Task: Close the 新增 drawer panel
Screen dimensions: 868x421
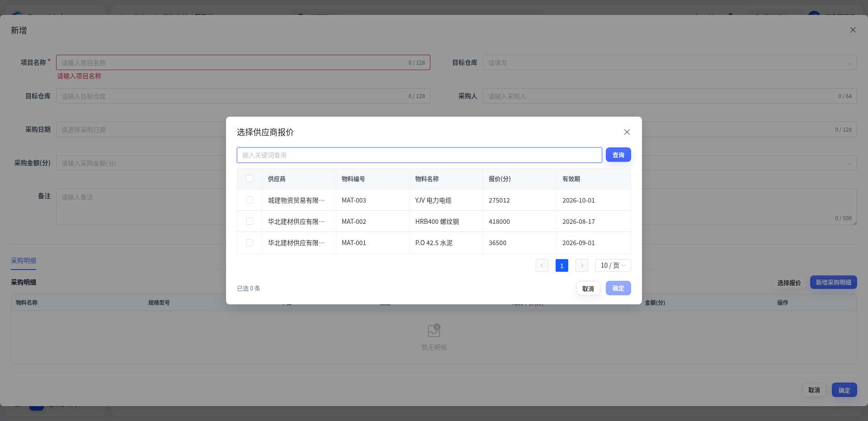Action: click(x=853, y=30)
